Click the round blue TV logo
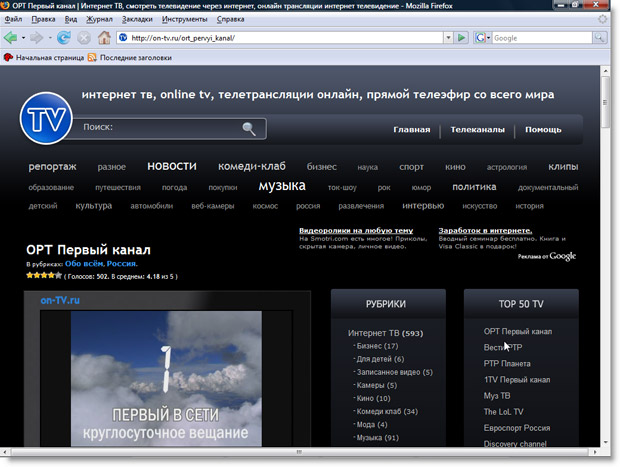This screenshot has width=620, height=467. point(46,118)
